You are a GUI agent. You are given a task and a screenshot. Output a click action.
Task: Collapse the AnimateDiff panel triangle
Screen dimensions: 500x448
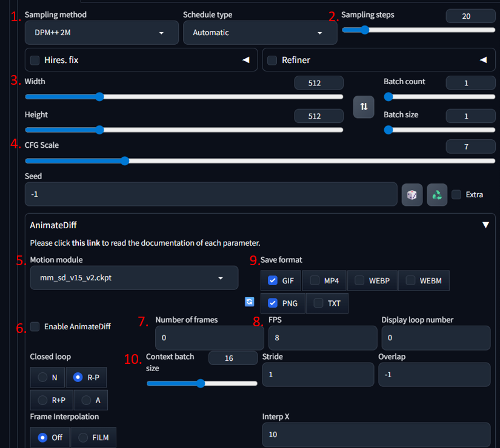coord(485,225)
